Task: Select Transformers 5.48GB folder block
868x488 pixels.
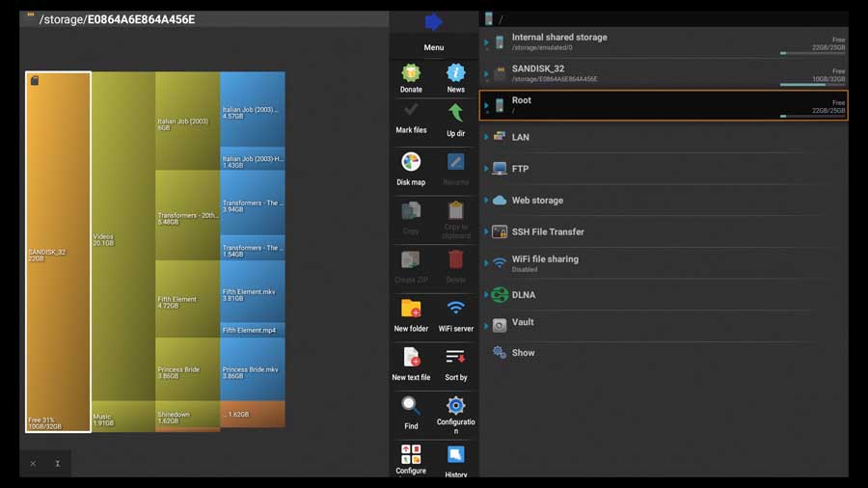Action: coord(187,215)
